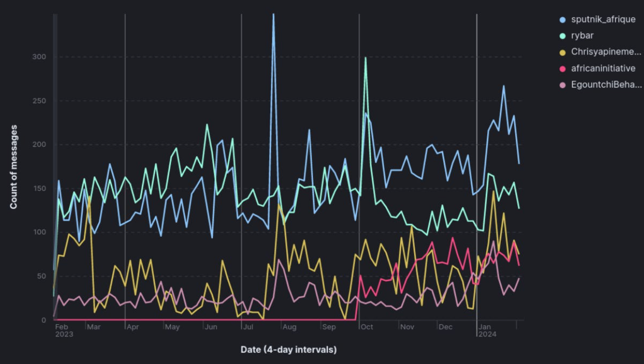Click the Jul x-axis label
Screen dimensions: 644x364
coord(248,327)
